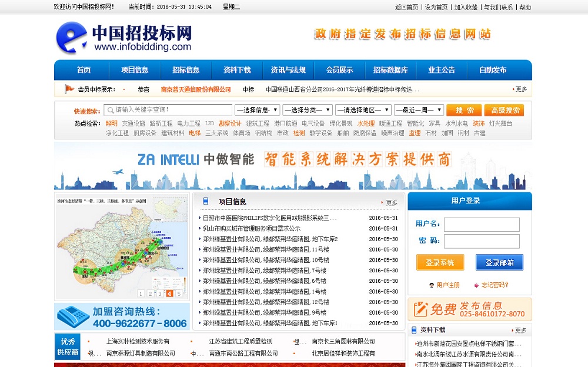Switch the map slideshow to slide 2

point(151,293)
